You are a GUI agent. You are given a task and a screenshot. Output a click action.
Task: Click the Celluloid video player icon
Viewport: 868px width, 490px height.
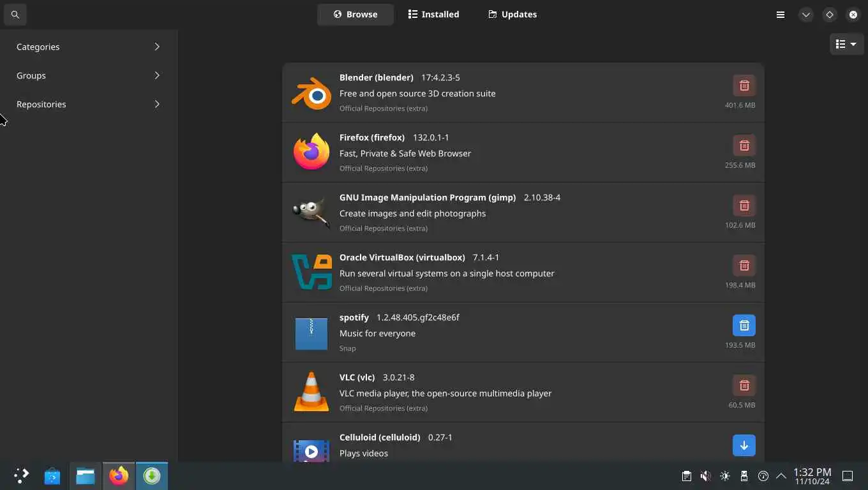click(311, 450)
